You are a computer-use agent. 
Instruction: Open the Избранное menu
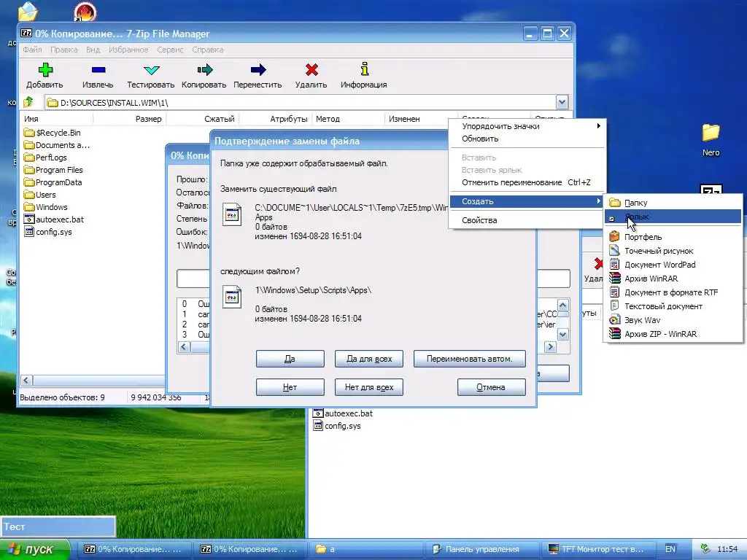128,50
